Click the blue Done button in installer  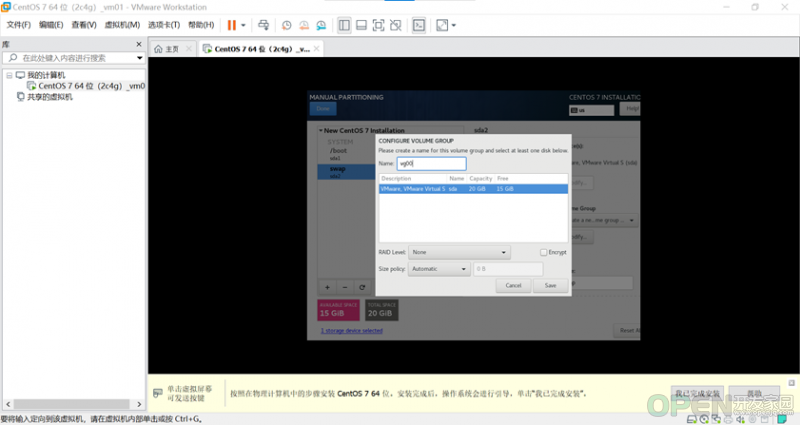coord(323,108)
